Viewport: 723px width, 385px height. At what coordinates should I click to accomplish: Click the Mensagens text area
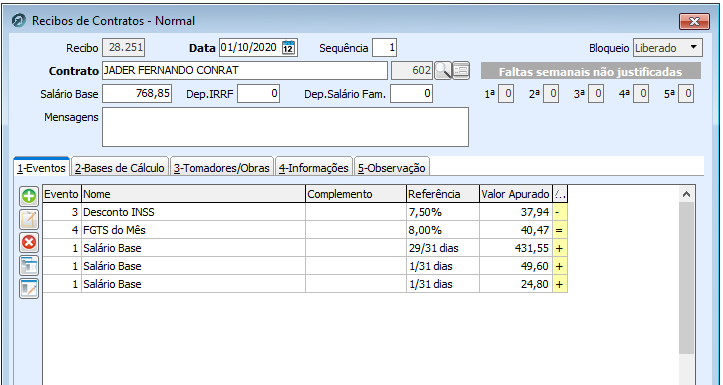click(285, 127)
